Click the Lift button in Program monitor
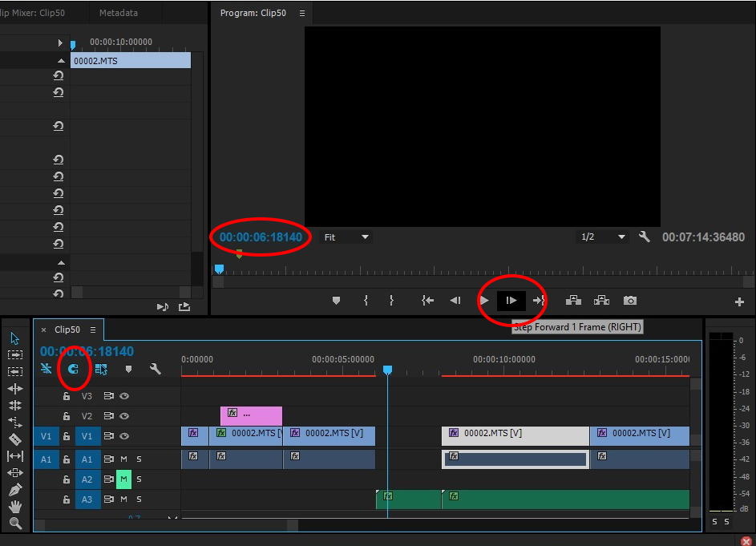Viewport: 756px width, 546px height. click(x=573, y=301)
